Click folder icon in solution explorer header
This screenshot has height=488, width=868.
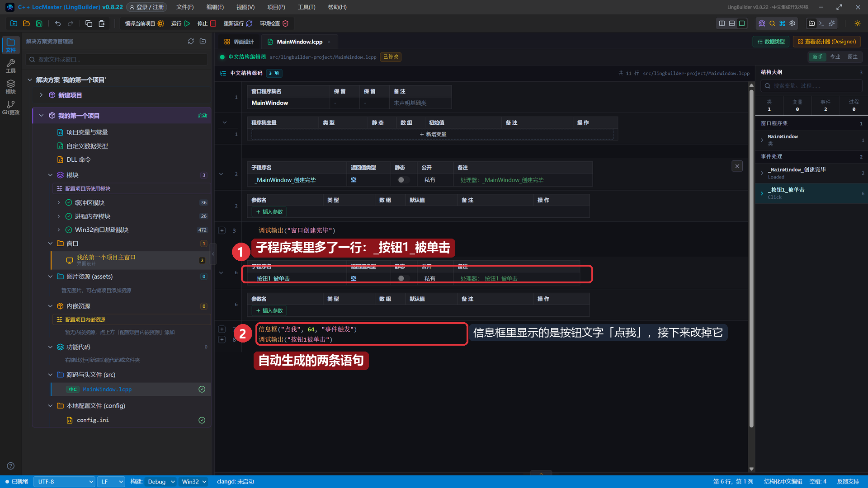coord(203,41)
